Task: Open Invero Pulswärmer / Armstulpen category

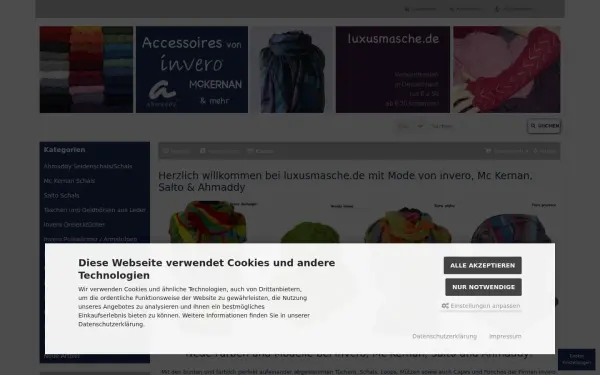Action: click(x=90, y=239)
